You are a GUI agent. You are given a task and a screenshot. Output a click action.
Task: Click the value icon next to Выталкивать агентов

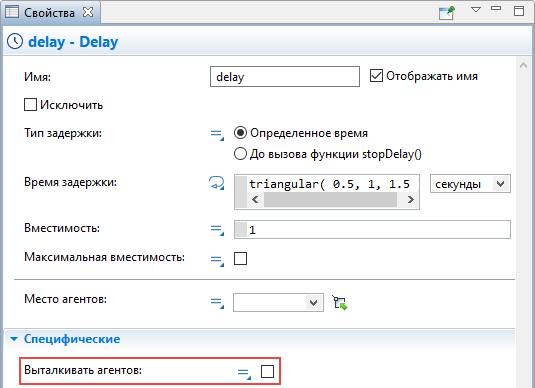(x=244, y=373)
